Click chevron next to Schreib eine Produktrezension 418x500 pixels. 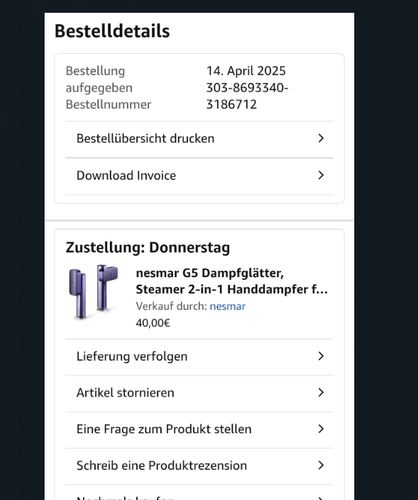321,465
